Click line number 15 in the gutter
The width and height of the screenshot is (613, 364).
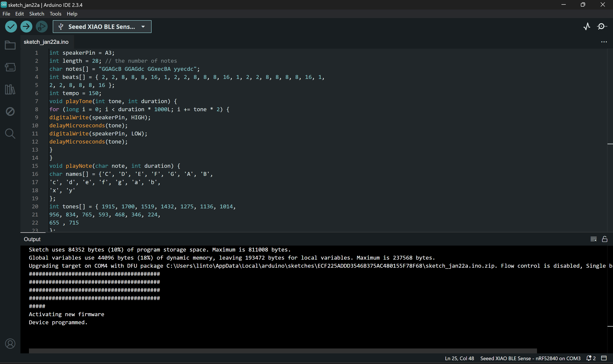coord(35,166)
